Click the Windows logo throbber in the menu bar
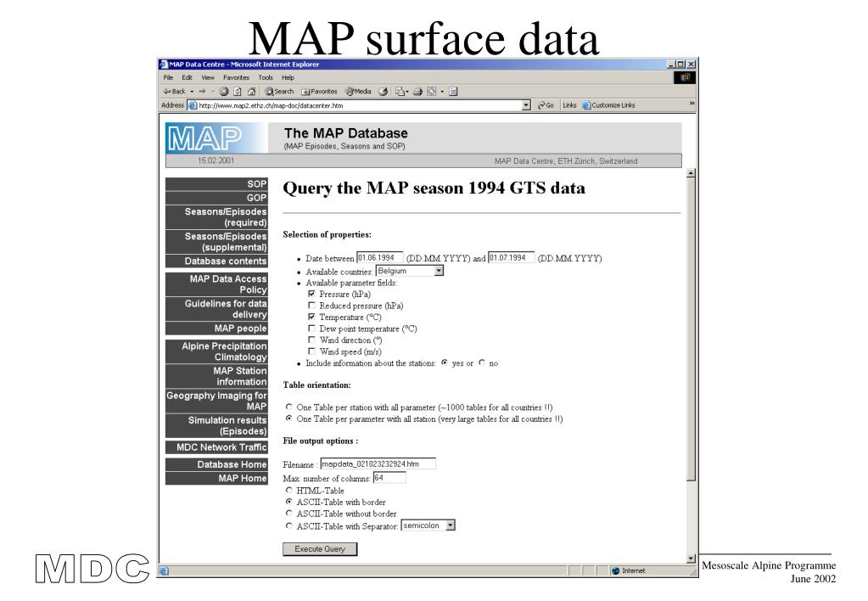 point(684,77)
